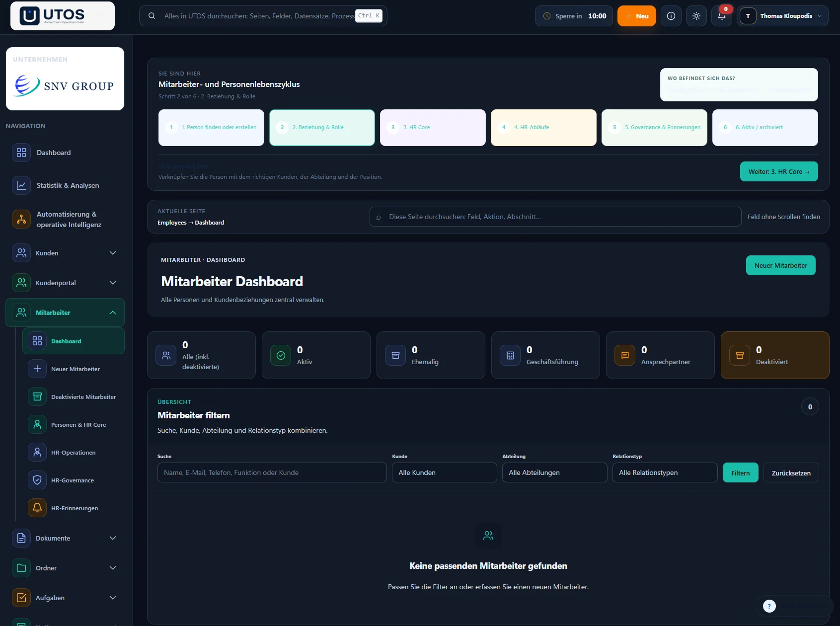Open the Alle Abteilungen dropdown
Image resolution: width=840 pixels, height=626 pixels.
coord(555,472)
